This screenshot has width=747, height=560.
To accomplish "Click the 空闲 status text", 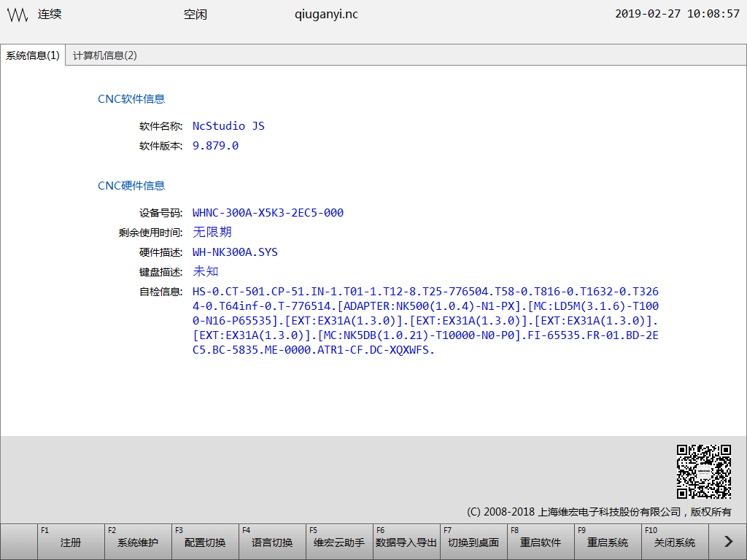I will pos(196,15).
